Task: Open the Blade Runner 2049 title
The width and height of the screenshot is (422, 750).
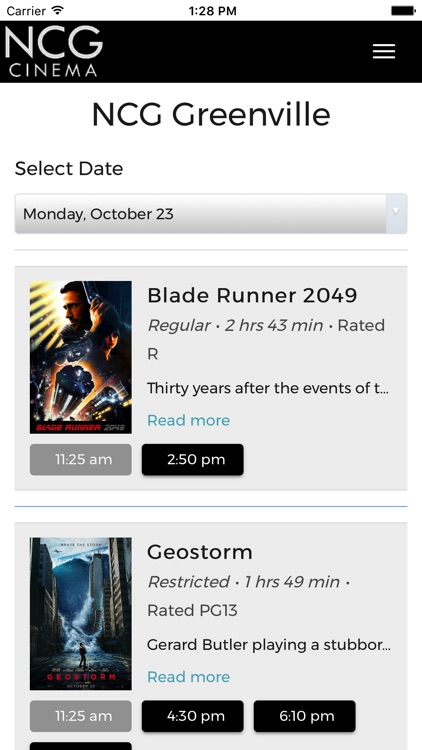Action: tap(252, 296)
